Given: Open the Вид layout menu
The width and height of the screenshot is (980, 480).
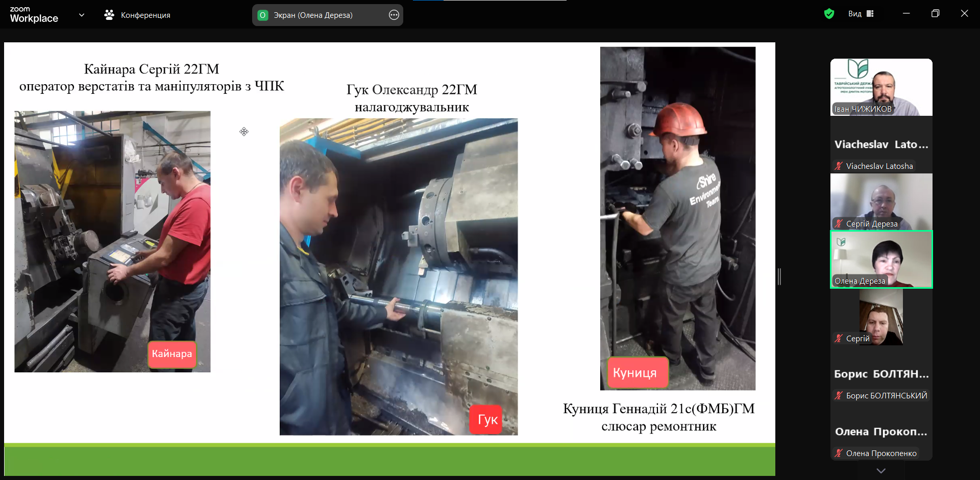Looking at the screenshot, I should (861, 14).
